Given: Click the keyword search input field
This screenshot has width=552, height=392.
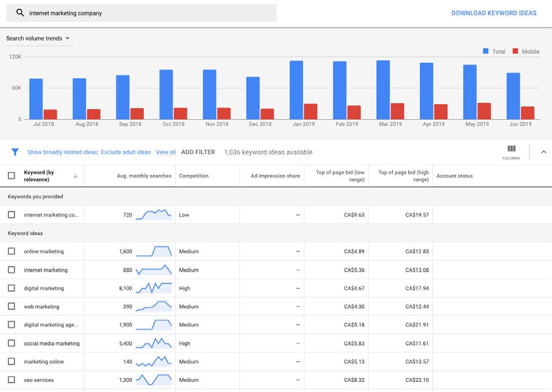Looking at the screenshot, I should click(141, 13).
